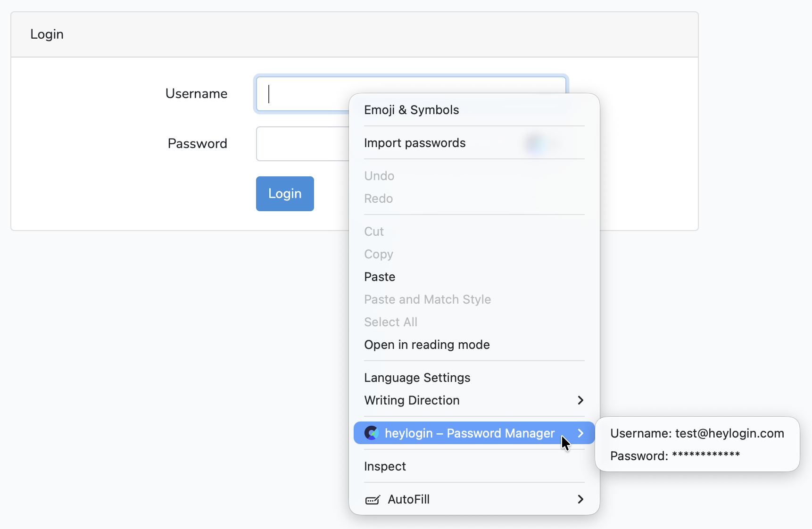
Task: Click the Redo menu entry
Action: click(x=378, y=198)
